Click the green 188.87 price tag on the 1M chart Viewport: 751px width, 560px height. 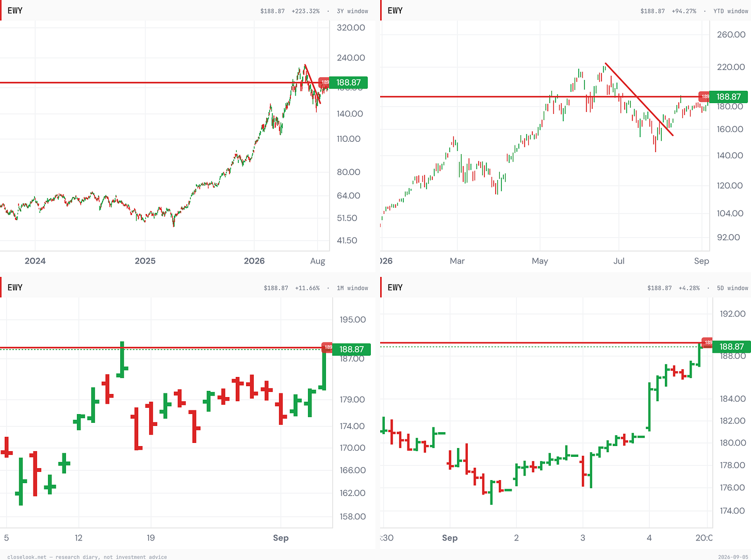coord(352,349)
